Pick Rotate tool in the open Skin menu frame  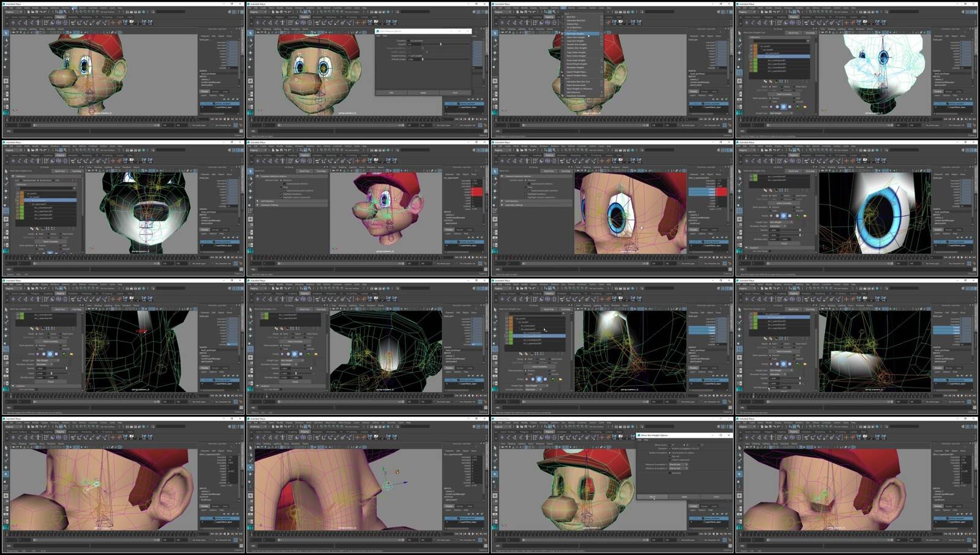(495, 59)
